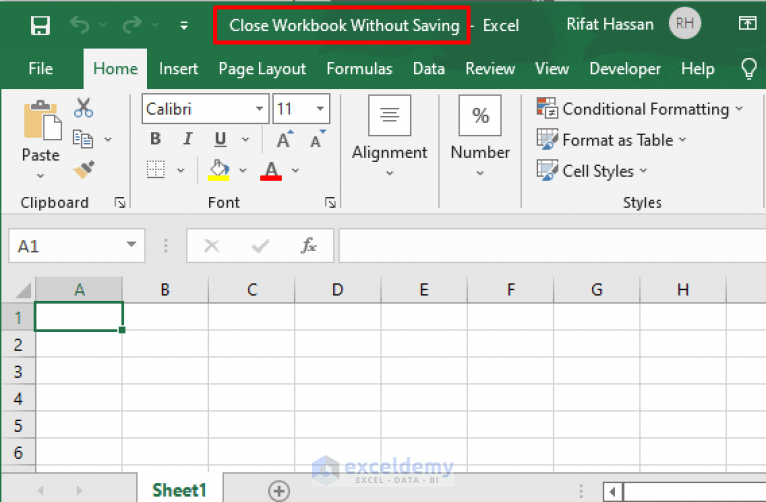Open the Name Box dropdown arrow
This screenshot has height=502, width=766.
(x=131, y=245)
